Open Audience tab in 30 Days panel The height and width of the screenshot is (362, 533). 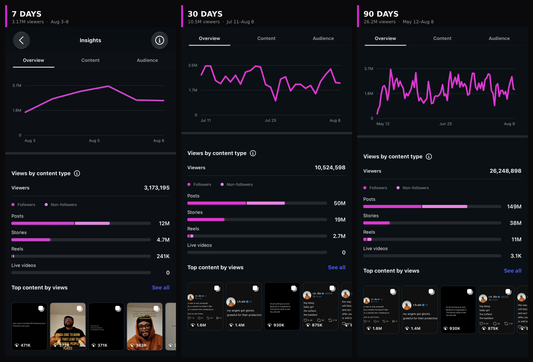pos(323,38)
